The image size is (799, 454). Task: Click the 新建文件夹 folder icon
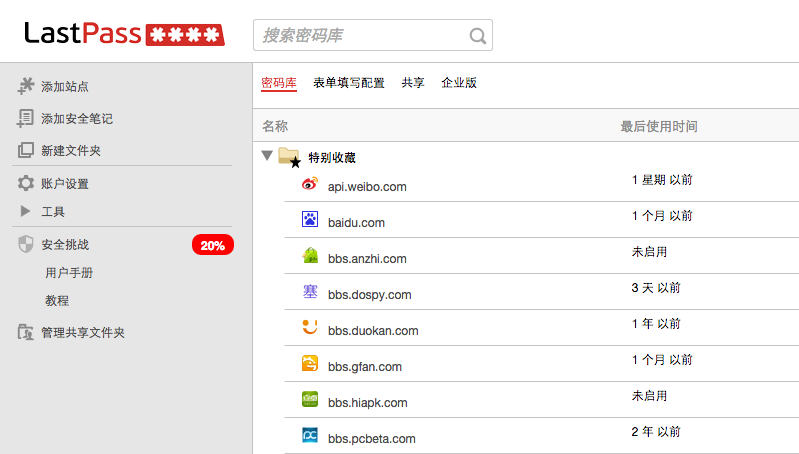click(x=25, y=150)
